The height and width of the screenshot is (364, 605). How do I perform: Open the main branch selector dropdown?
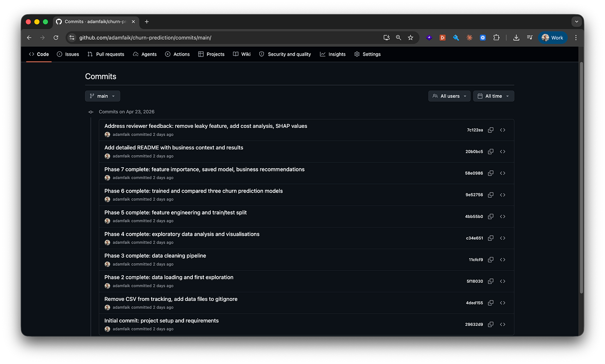tap(102, 96)
